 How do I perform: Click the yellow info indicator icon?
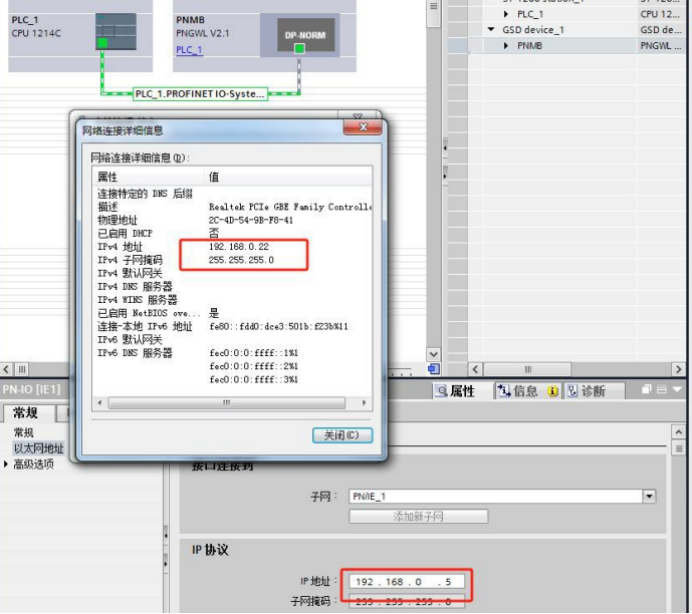pyautogui.click(x=553, y=391)
